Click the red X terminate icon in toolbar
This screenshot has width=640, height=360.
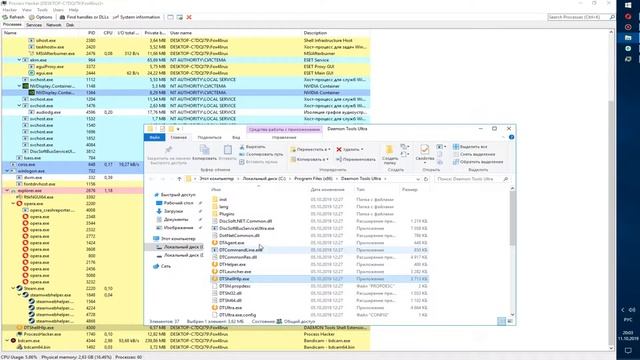pyautogui.click(x=189, y=17)
